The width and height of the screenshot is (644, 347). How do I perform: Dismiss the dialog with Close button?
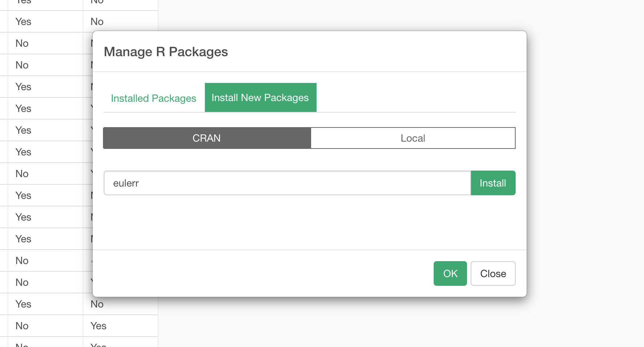point(493,273)
